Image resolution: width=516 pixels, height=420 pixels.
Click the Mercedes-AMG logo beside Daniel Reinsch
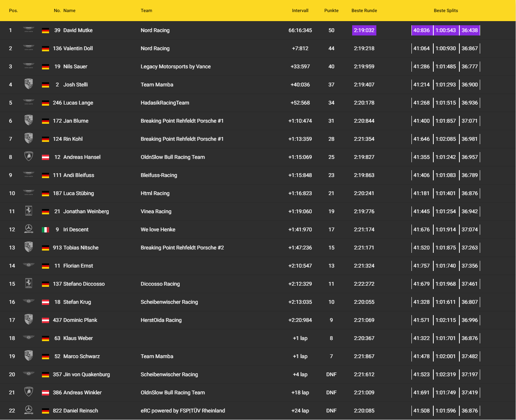point(29,411)
